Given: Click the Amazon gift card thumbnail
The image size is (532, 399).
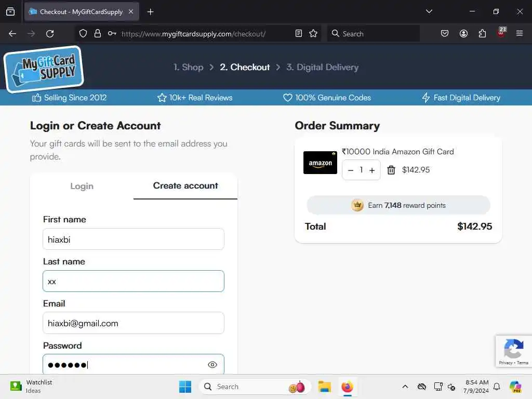Looking at the screenshot, I should point(320,163).
